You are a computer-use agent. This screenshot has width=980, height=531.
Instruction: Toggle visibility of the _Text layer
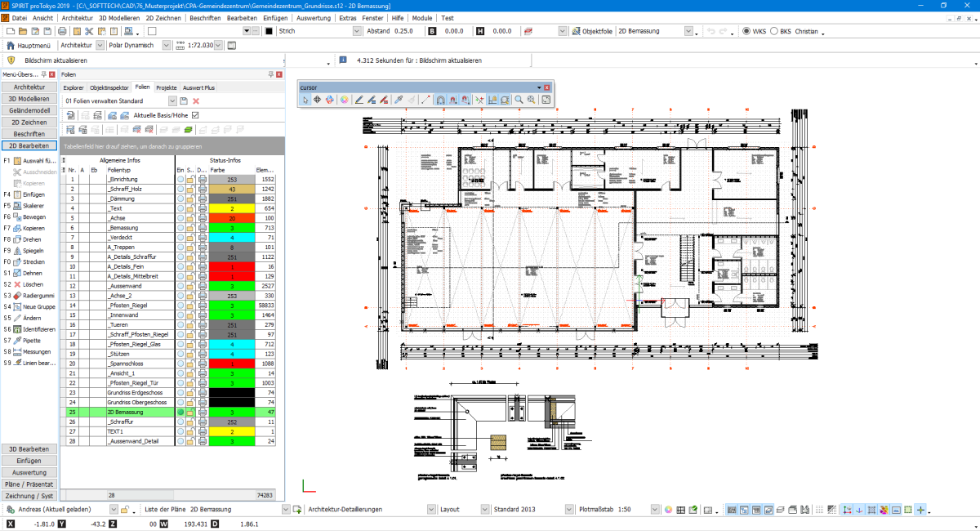point(180,208)
